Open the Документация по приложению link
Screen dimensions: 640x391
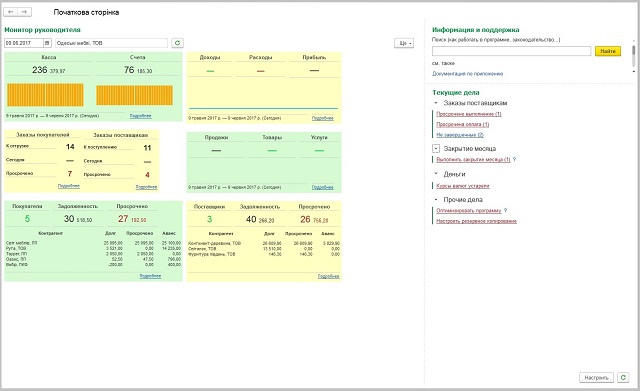pyautogui.click(x=468, y=74)
